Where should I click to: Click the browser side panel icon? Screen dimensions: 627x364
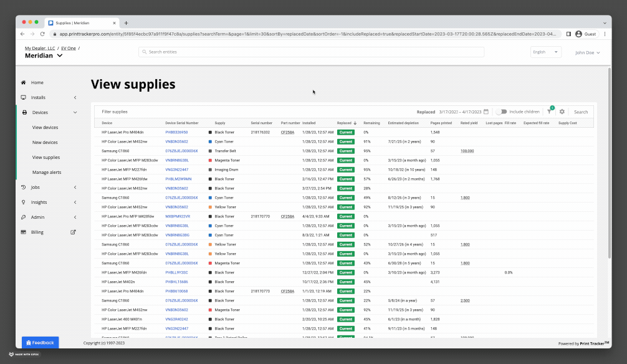[568, 34]
